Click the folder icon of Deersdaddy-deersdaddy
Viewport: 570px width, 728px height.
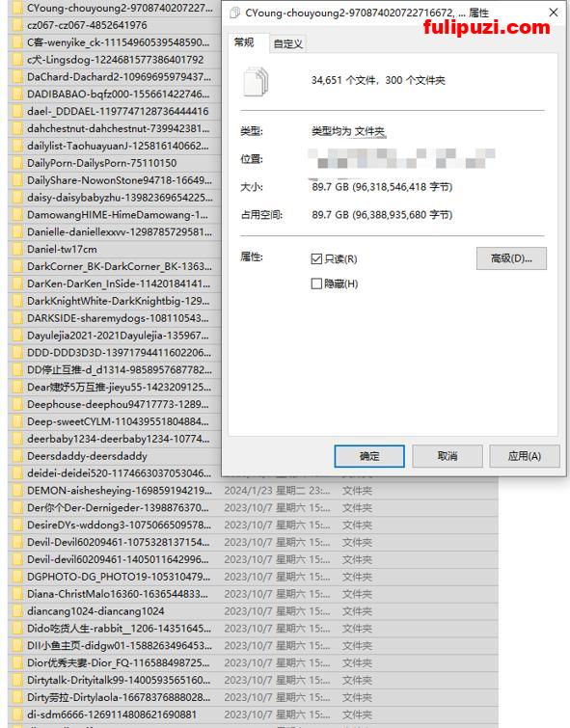(x=17, y=456)
